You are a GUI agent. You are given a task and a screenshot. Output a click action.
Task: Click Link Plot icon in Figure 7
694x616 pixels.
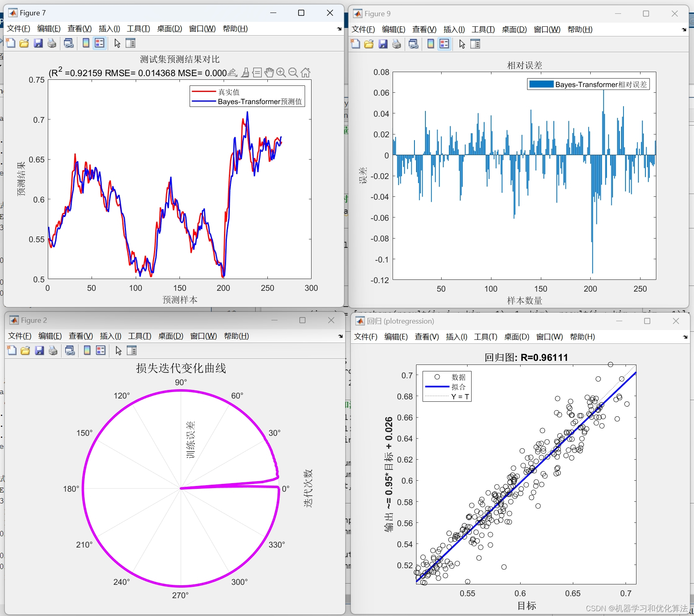coord(69,43)
